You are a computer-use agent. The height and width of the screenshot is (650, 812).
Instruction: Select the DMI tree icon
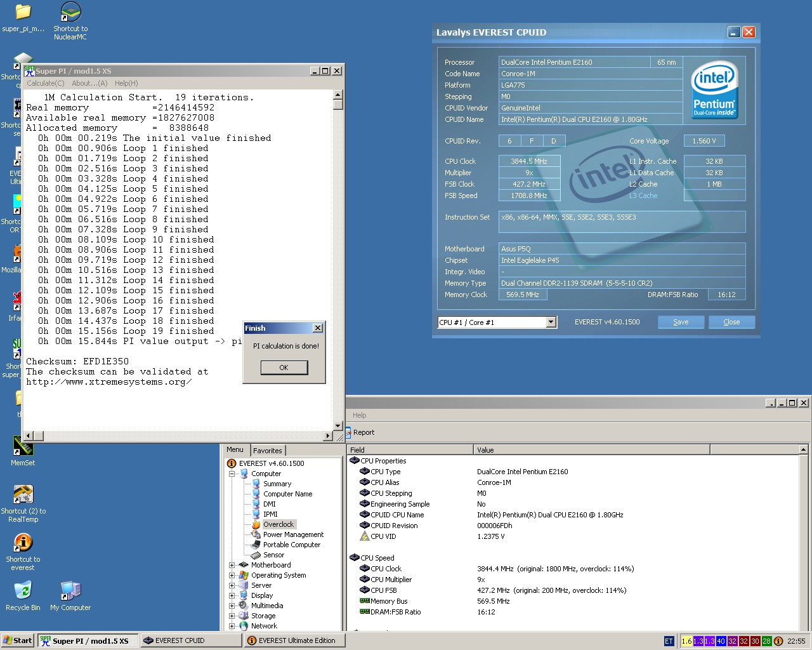pyautogui.click(x=256, y=504)
